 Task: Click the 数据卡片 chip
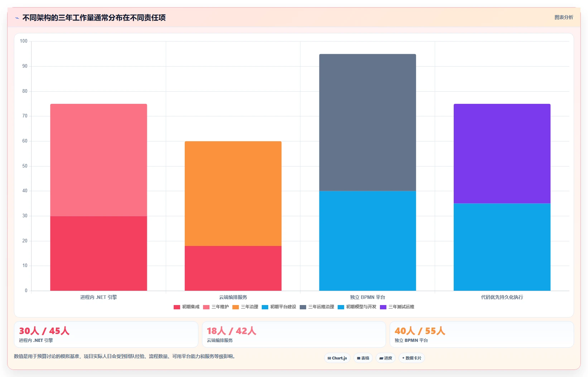pyautogui.click(x=412, y=358)
